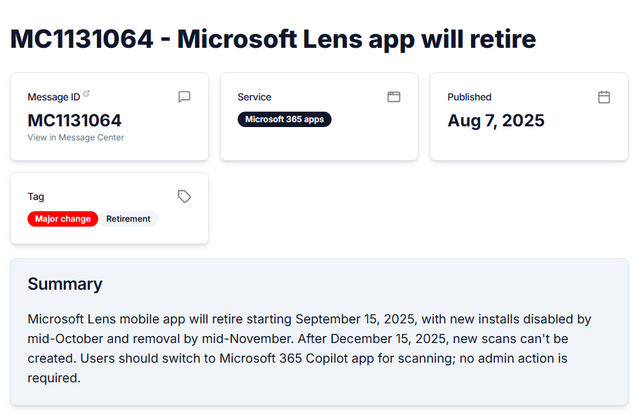The image size is (640, 414).
Task: Click the Service label text
Action: [x=254, y=97]
